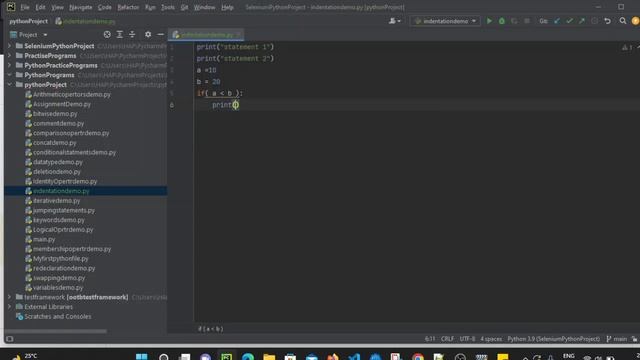Hide the Project panel with minus icon
The image size is (640, 360).
click(160, 35)
